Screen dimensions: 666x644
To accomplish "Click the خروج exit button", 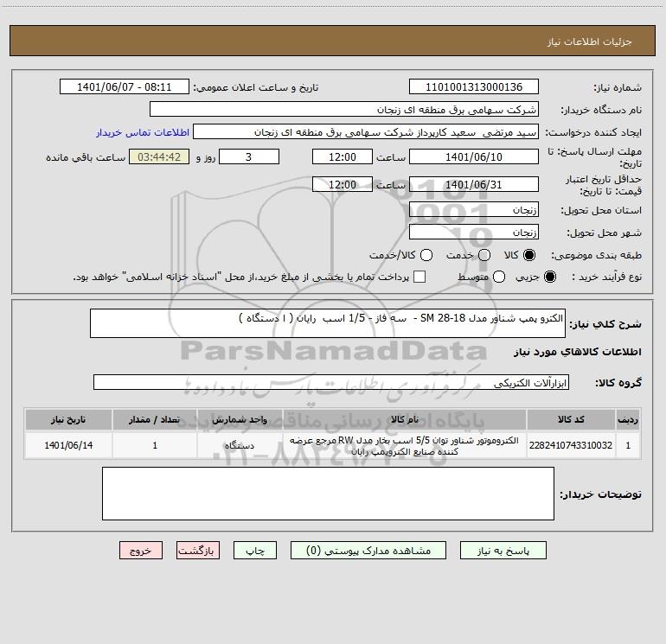I will pyautogui.click(x=141, y=551).
